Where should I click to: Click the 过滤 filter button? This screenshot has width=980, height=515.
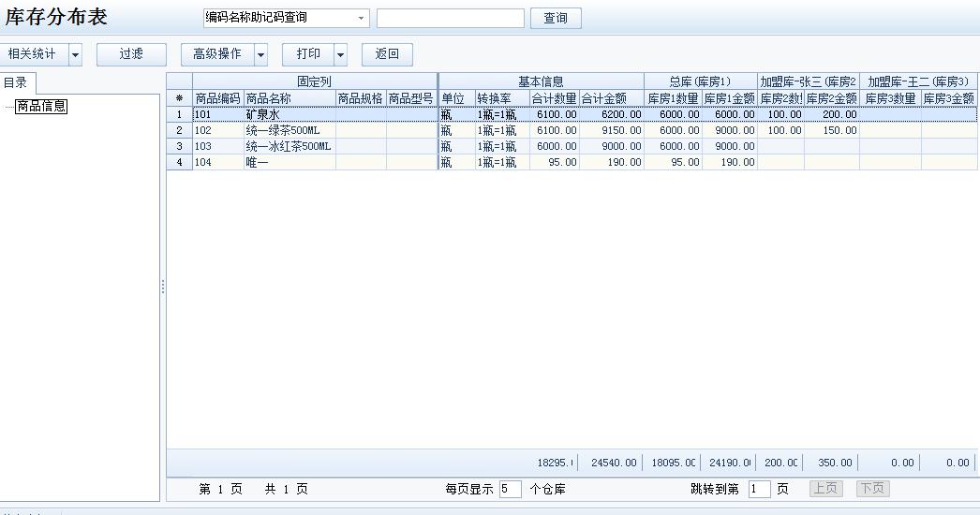[x=131, y=54]
